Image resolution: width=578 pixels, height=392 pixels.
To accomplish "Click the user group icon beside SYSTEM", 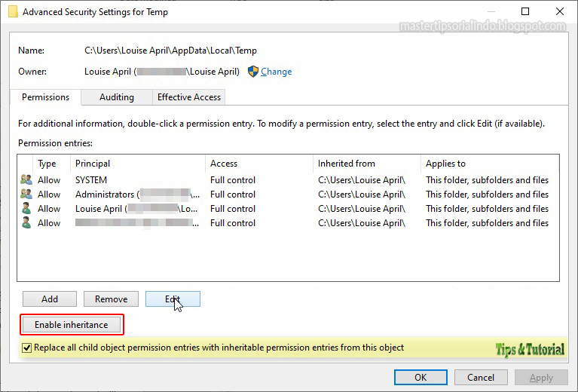I will [x=26, y=180].
